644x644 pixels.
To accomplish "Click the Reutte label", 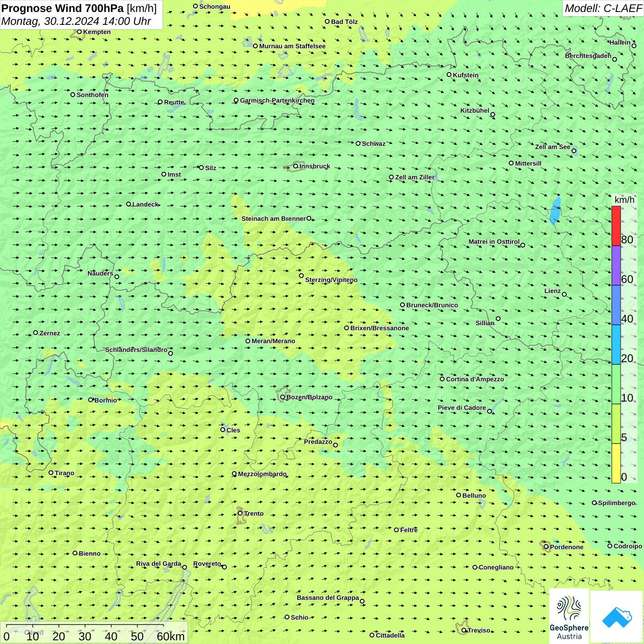I will click(174, 102).
